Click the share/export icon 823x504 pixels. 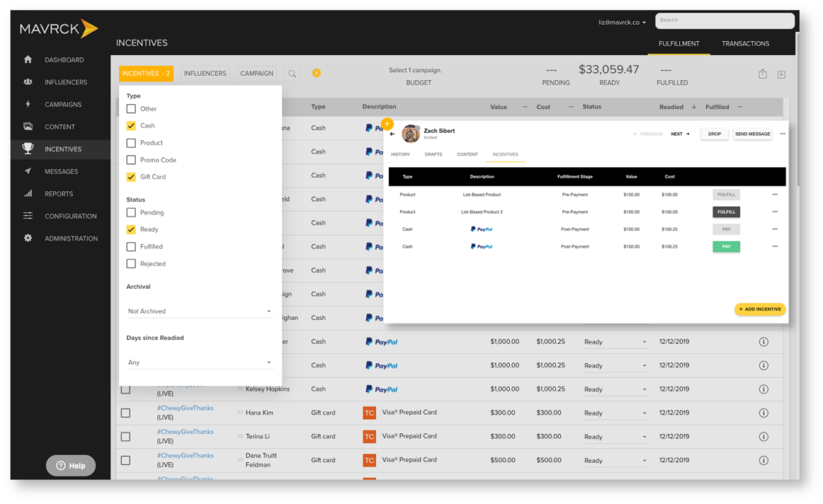click(x=762, y=74)
